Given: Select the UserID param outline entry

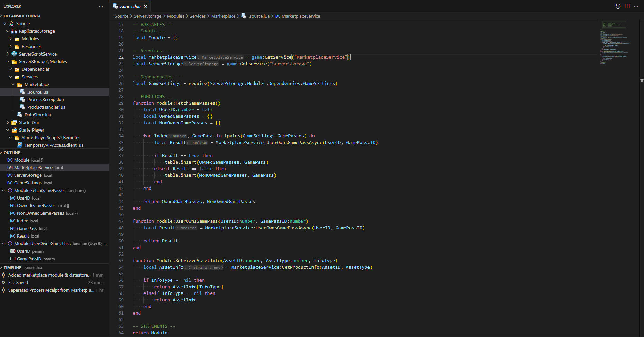Looking at the screenshot, I should coord(54,251).
